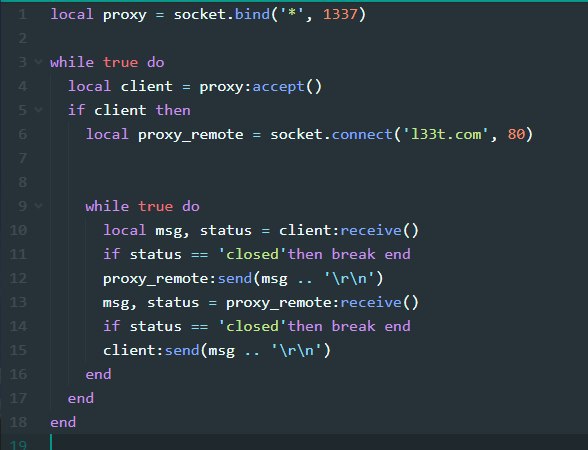Viewport: 588px width, 450px height.
Task: Click line number 6 in the gutter
Action: [x=22, y=134]
